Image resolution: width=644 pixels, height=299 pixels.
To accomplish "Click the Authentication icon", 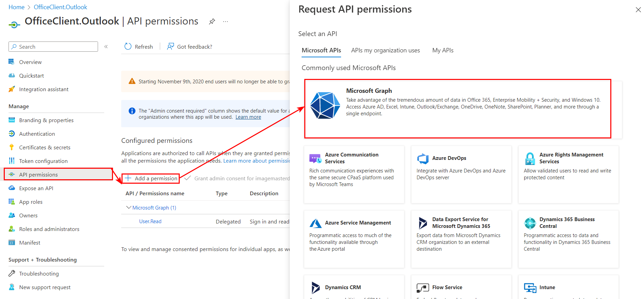I will pos(12,134).
